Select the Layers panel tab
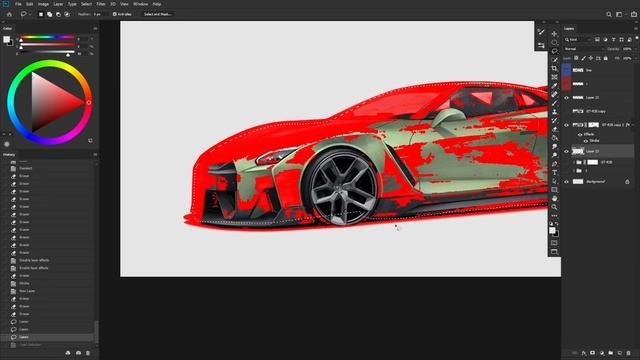The height and width of the screenshot is (360, 640). pyautogui.click(x=569, y=29)
